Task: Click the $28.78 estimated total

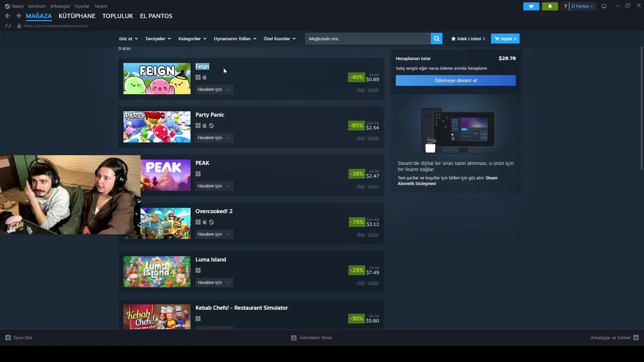Action: tap(507, 58)
